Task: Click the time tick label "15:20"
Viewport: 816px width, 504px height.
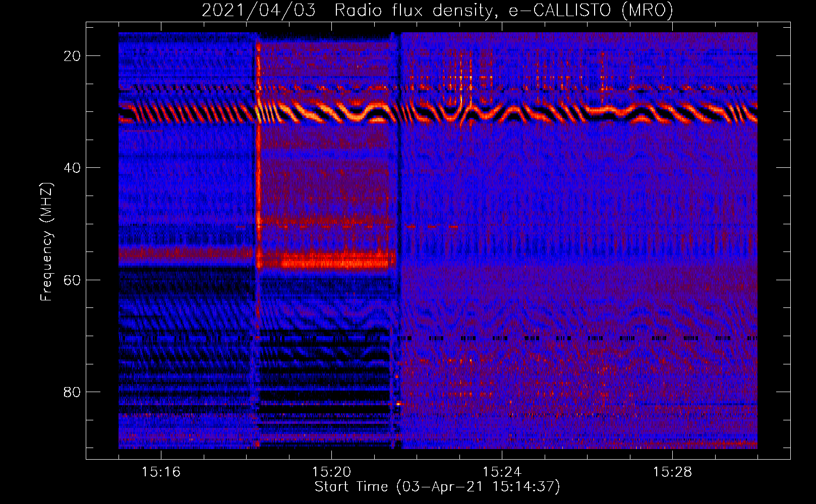Action: [x=331, y=472]
